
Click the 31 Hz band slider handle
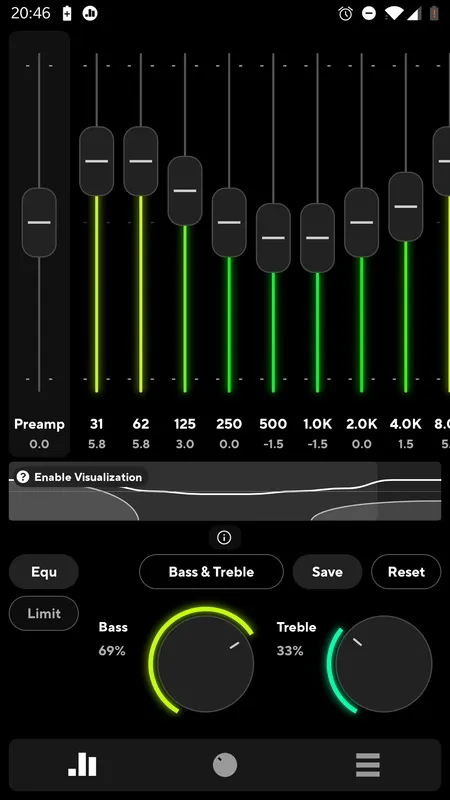(x=96, y=161)
